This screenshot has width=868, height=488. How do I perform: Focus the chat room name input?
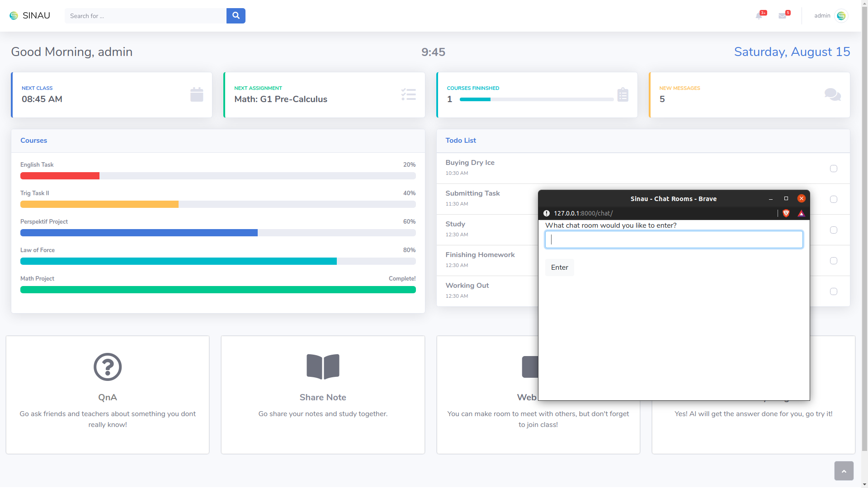coord(674,239)
